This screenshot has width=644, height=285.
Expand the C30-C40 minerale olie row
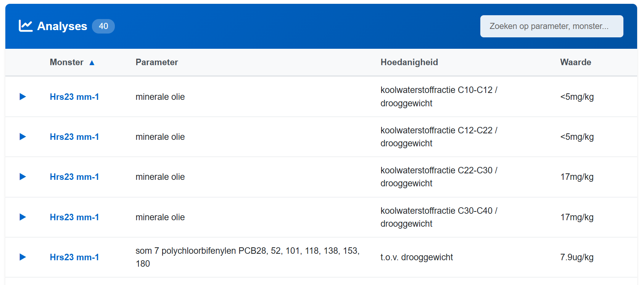[x=23, y=217]
